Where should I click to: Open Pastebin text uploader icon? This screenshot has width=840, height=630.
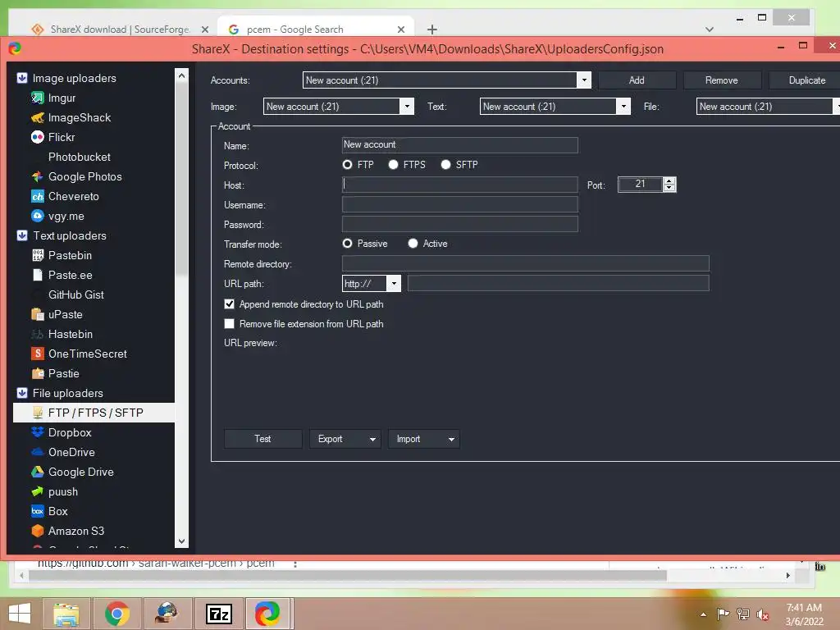pos(37,255)
